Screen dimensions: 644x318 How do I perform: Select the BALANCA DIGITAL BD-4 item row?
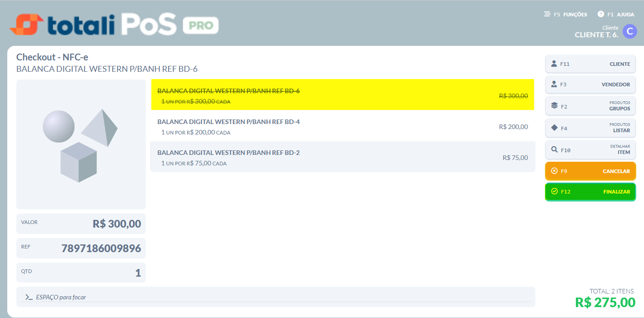(343, 126)
